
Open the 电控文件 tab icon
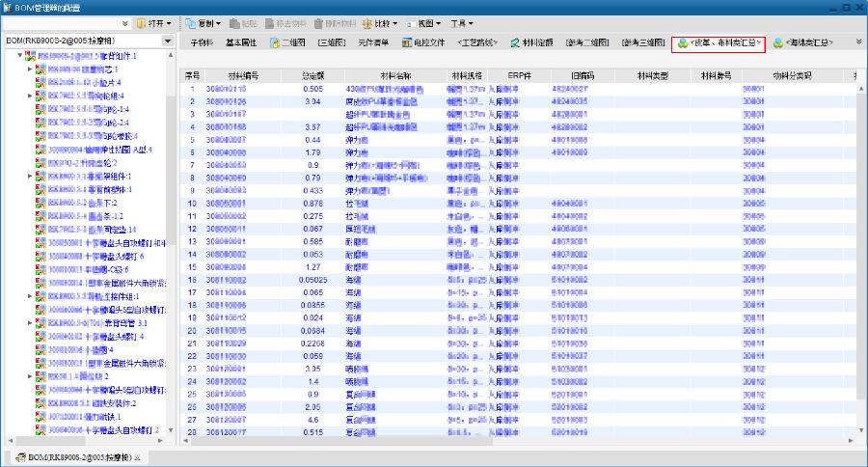[407, 42]
